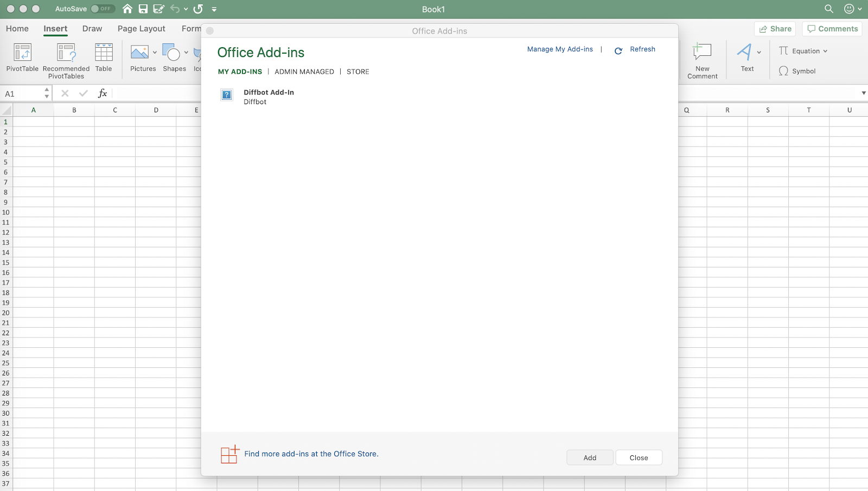
Task: Click the Name Box stepper arrows
Action: 47,93
